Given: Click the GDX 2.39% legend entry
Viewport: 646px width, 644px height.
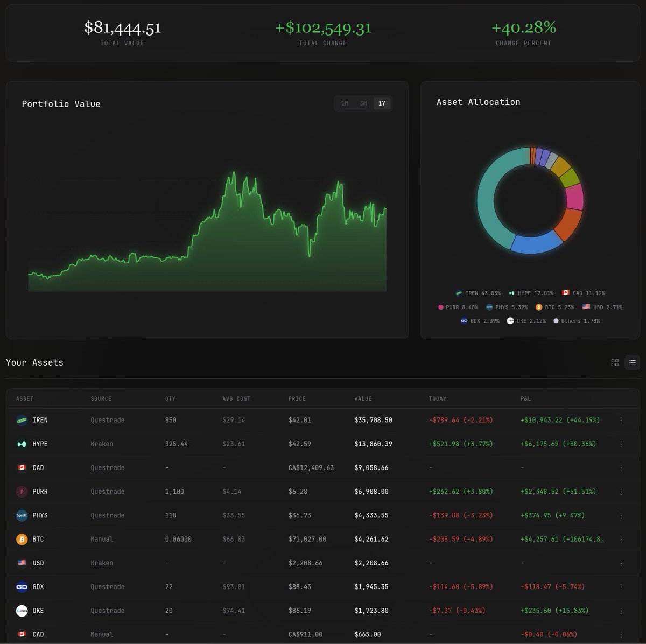Looking at the screenshot, I should click(x=480, y=321).
